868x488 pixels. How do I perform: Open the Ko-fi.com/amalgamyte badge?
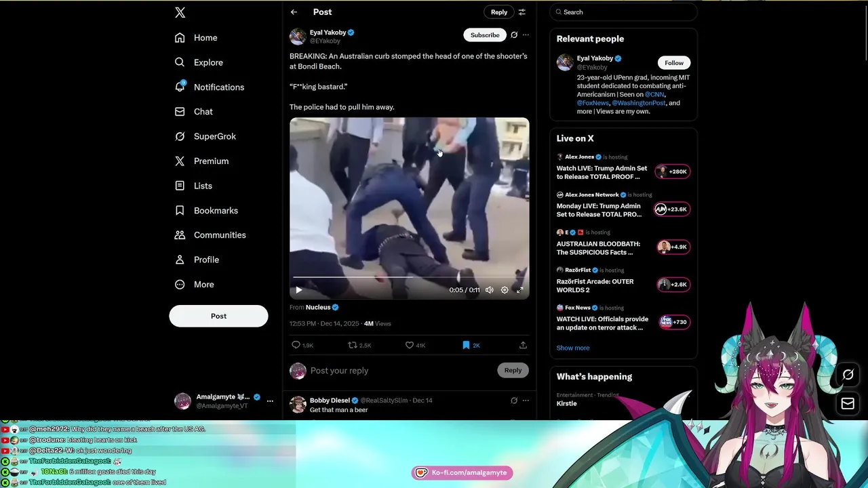[x=462, y=472]
